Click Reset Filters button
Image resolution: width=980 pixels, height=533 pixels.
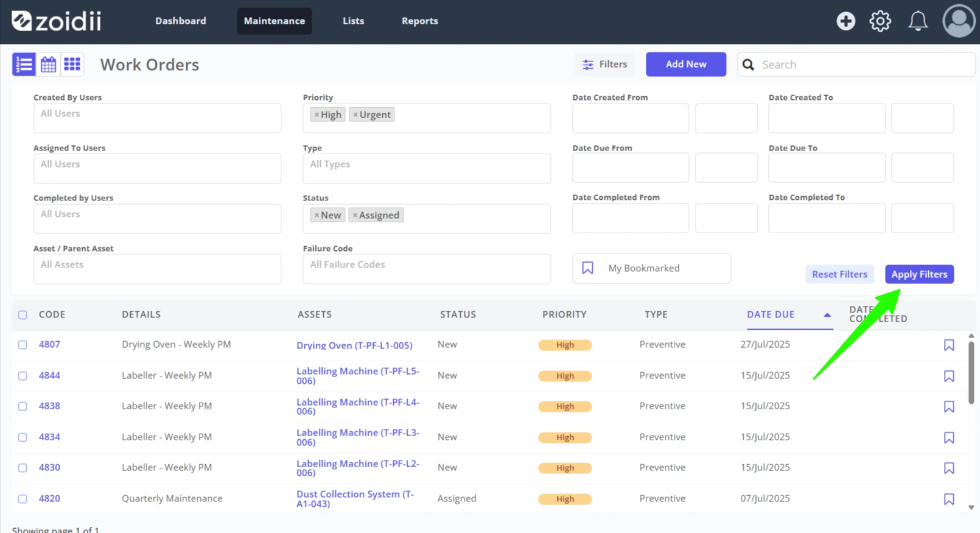tap(839, 274)
